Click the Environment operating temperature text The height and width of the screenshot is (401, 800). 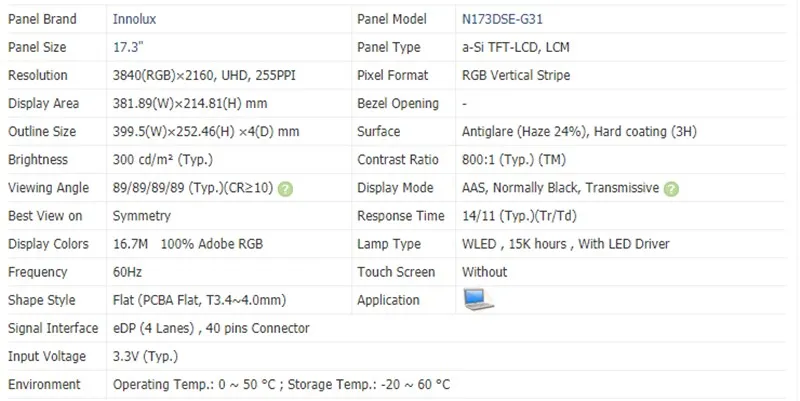coord(281,384)
